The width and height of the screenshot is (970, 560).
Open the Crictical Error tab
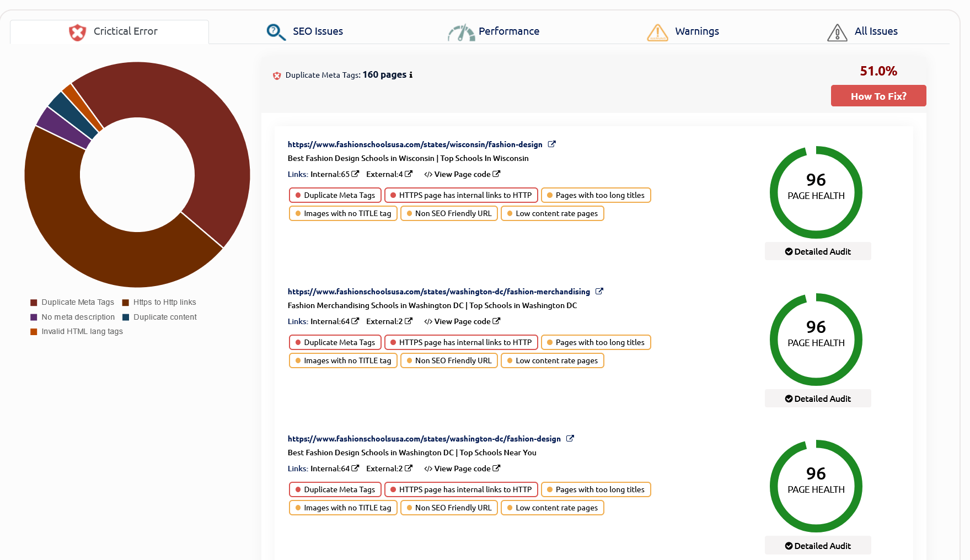(x=109, y=31)
